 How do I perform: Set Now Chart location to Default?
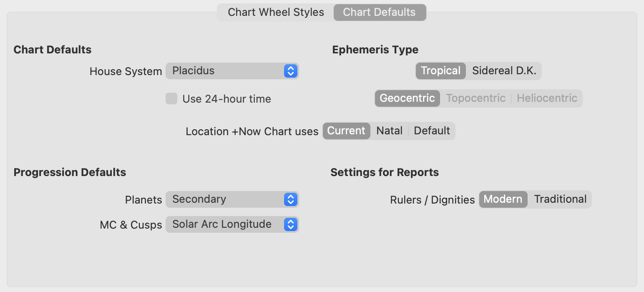pos(432,131)
